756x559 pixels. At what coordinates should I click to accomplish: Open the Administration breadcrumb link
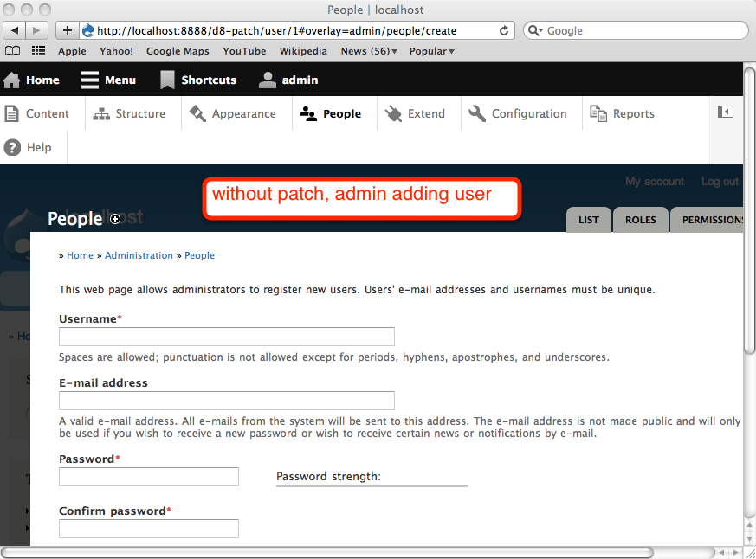coord(139,255)
